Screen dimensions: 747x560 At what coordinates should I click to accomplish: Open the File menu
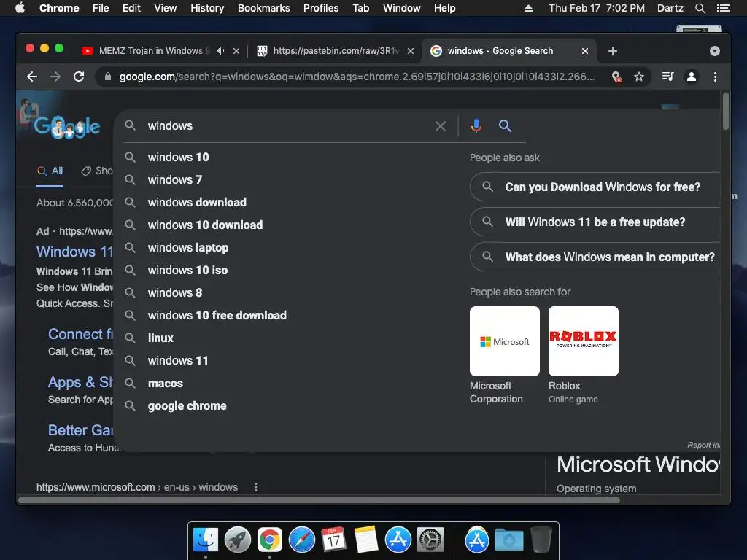[x=101, y=8]
